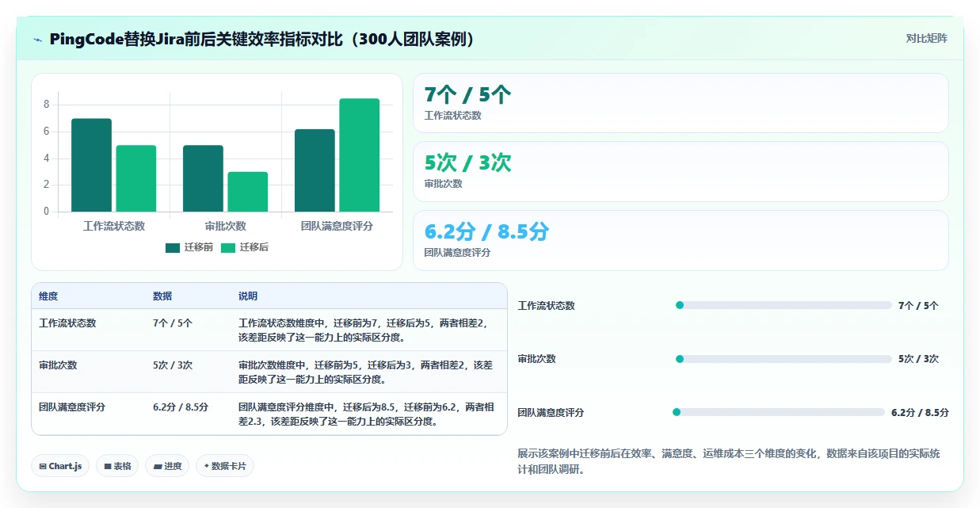
Task: Click the 迁移前 bar for 团队满意度评分
Action: 315,170
